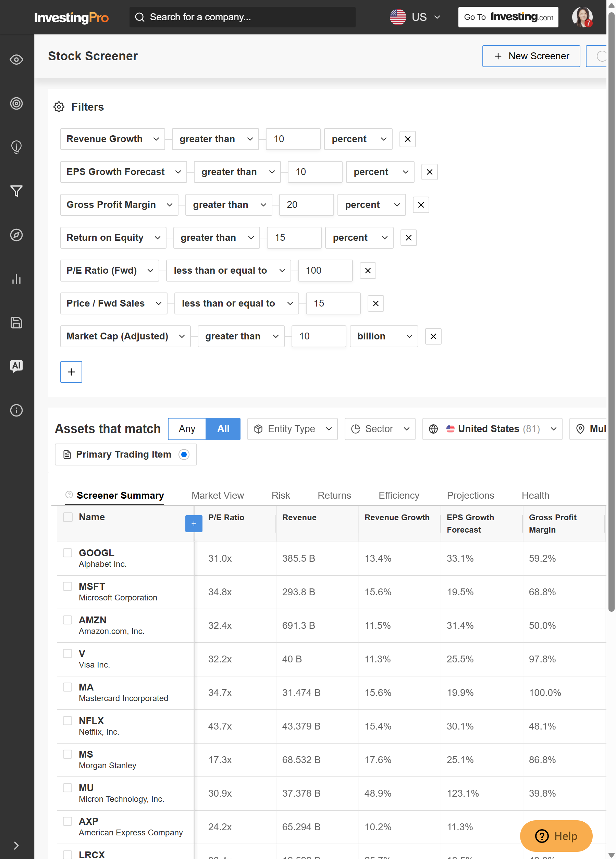Screen dimensions: 616x859
Task: Remove the Price / Fwd Sales filter
Action: pos(375,304)
